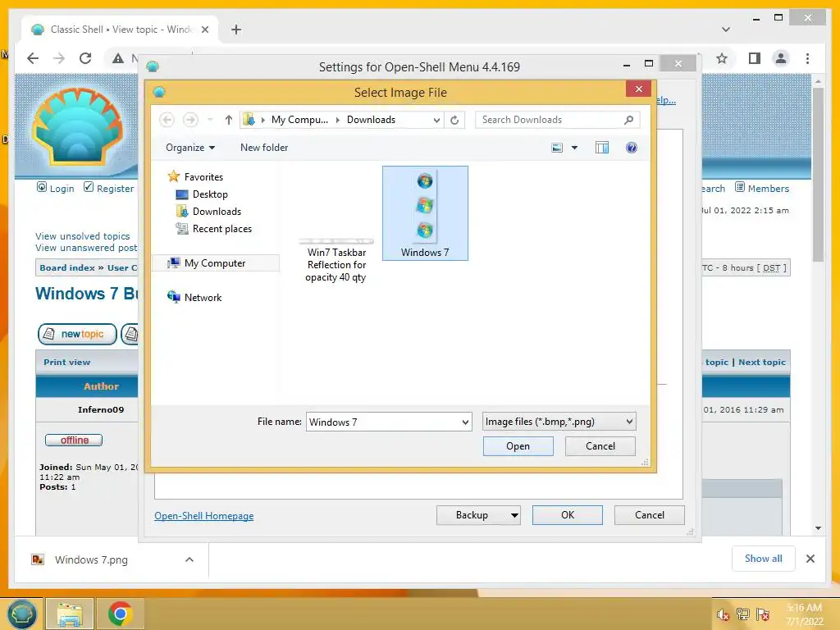Click the new topic button
840x630 pixels.
click(x=77, y=334)
